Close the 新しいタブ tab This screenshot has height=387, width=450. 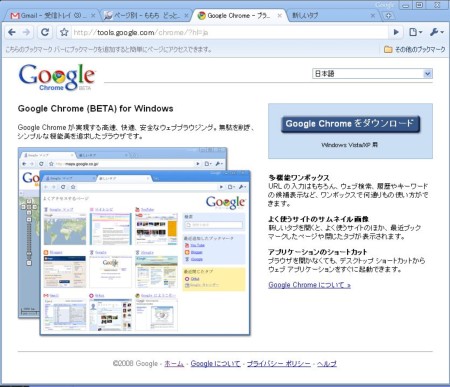tap(373, 16)
